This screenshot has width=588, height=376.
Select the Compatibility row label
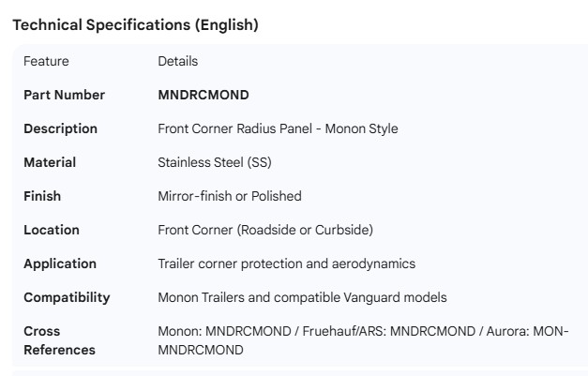click(67, 297)
